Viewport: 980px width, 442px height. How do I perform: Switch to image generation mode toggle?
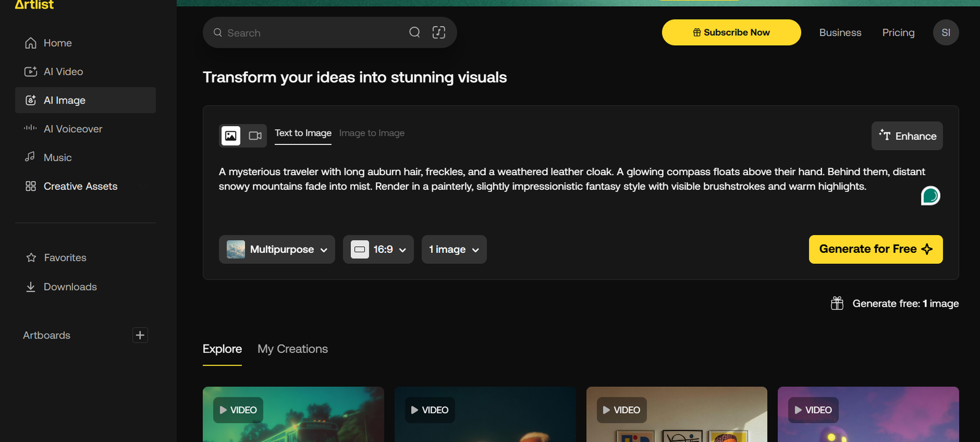[231, 135]
